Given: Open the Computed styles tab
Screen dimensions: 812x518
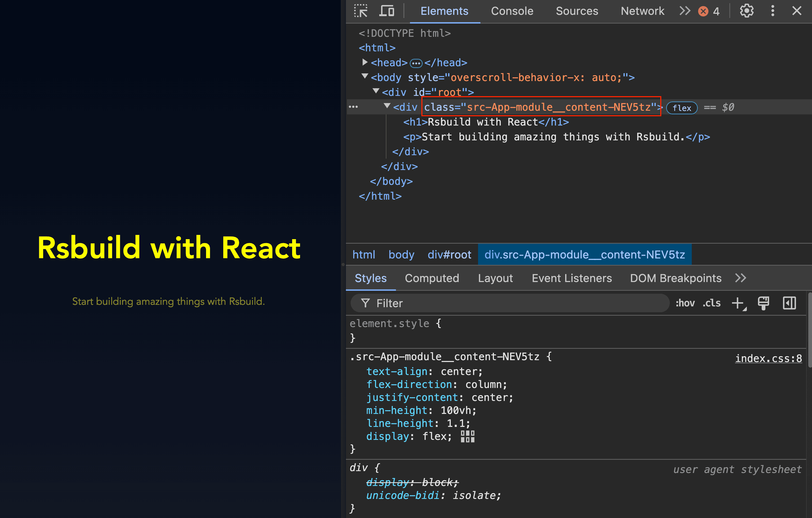Looking at the screenshot, I should 432,278.
